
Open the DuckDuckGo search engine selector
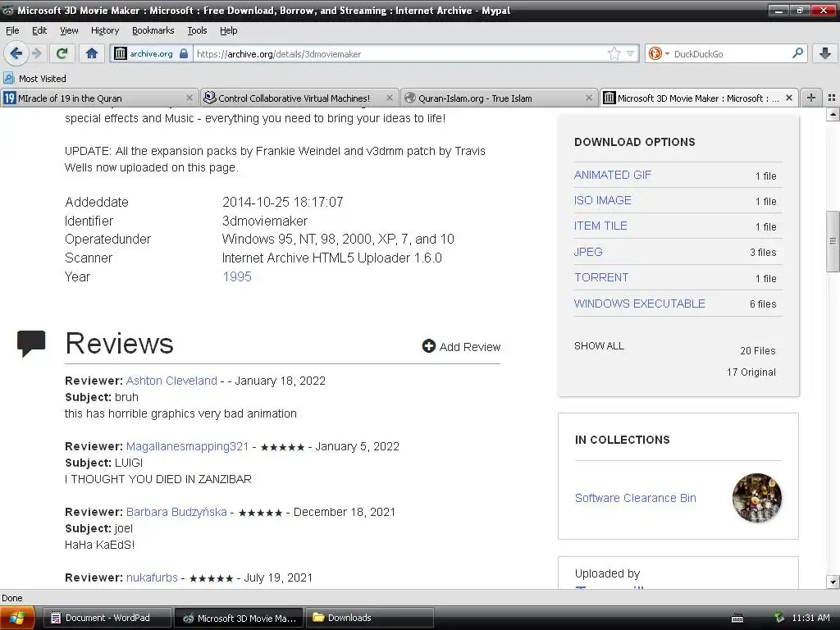[658, 53]
